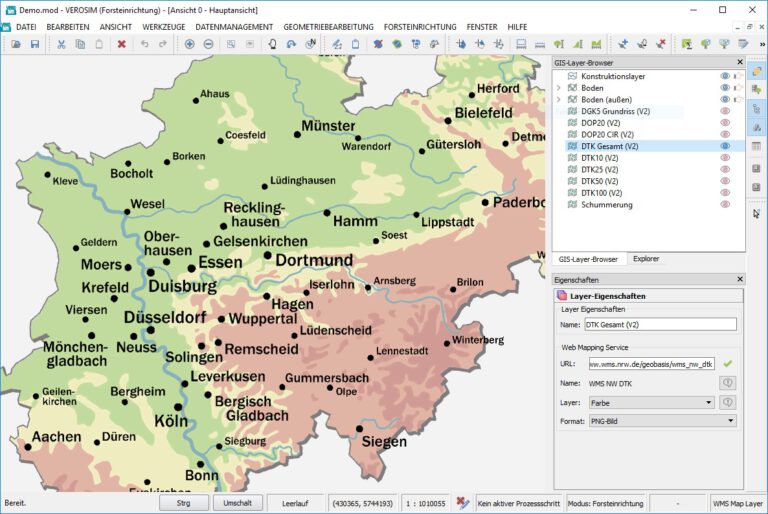Show the Schummerung layer with its eye icon
Screen dimensions: 768x514
(x=725, y=204)
